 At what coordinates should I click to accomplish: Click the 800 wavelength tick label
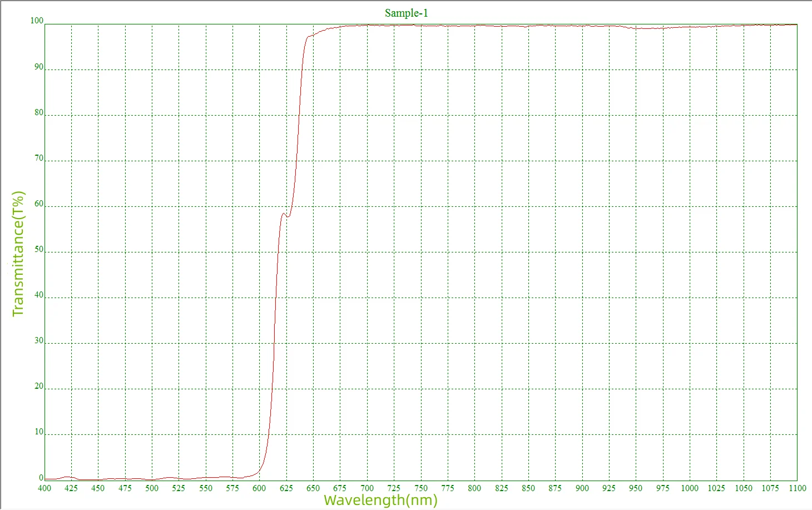pyautogui.click(x=474, y=488)
